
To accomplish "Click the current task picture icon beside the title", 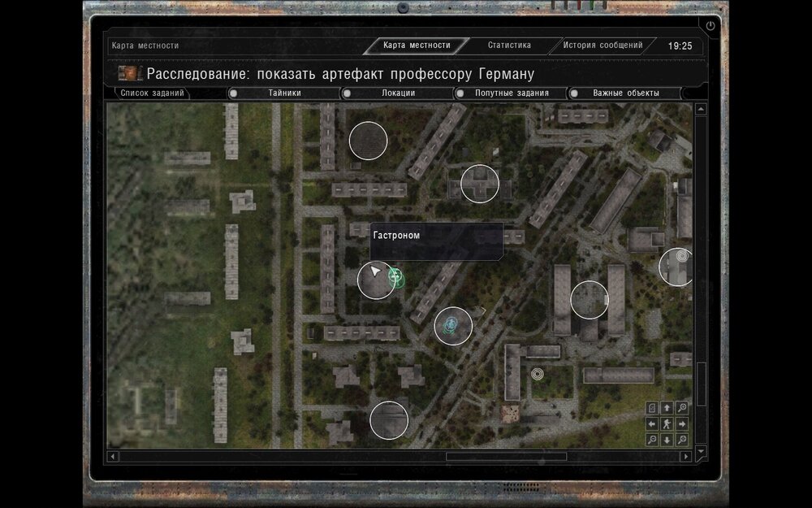I will click(129, 74).
